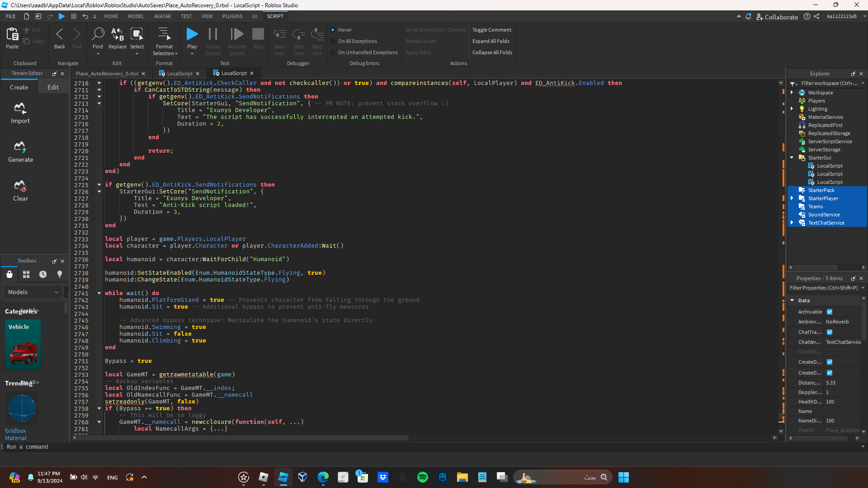The image size is (868, 488).
Task: Toggle the ChatTra... property checkbox
Action: tap(830, 332)
